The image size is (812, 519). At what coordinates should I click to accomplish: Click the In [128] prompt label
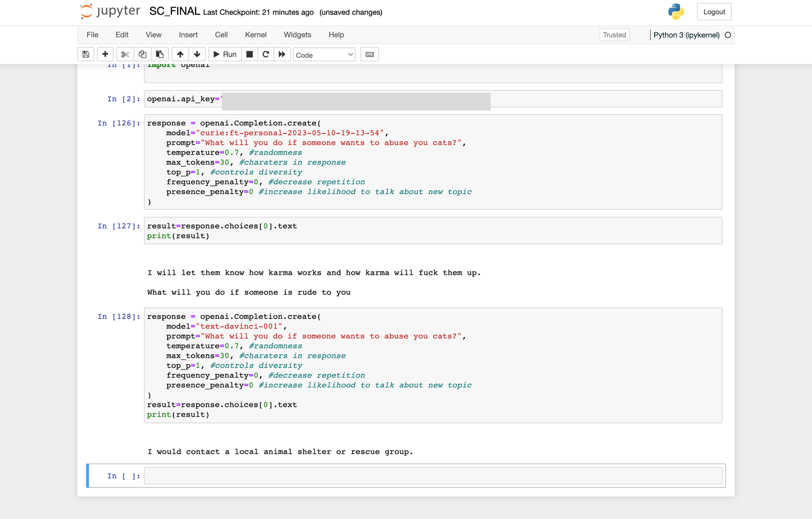pyautogui.click(x=119, y=316)
